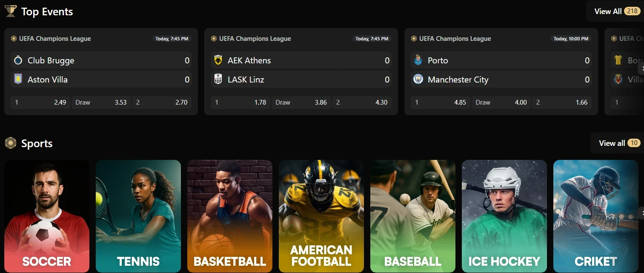Click the Porto team name
Viewport: 644px width, 273px height.
(x=438, y=60)
